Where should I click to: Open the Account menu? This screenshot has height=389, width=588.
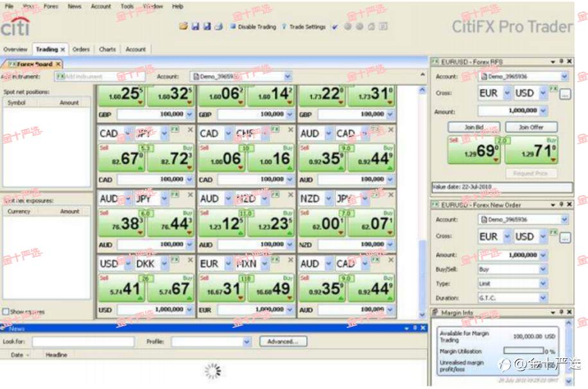(101, 6)
